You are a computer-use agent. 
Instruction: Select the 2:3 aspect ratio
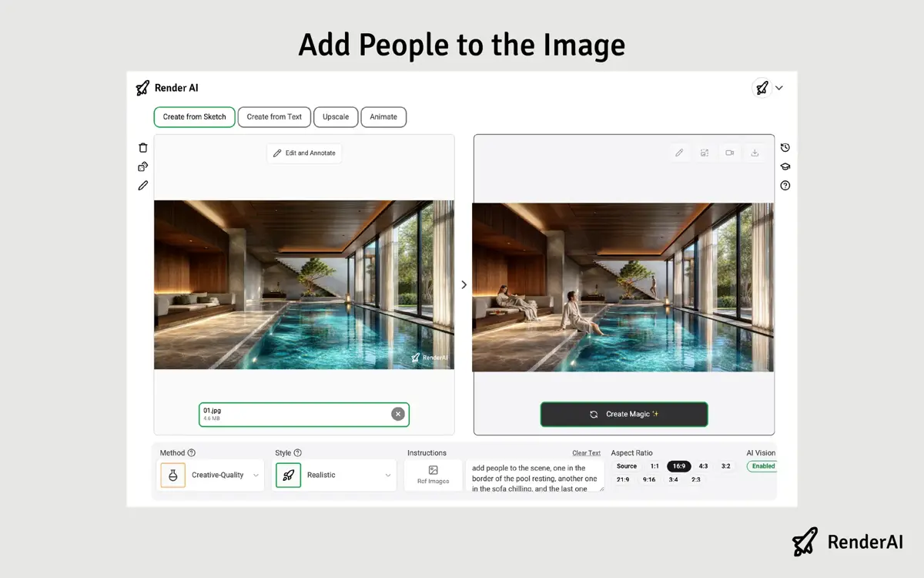coord(696,479)
